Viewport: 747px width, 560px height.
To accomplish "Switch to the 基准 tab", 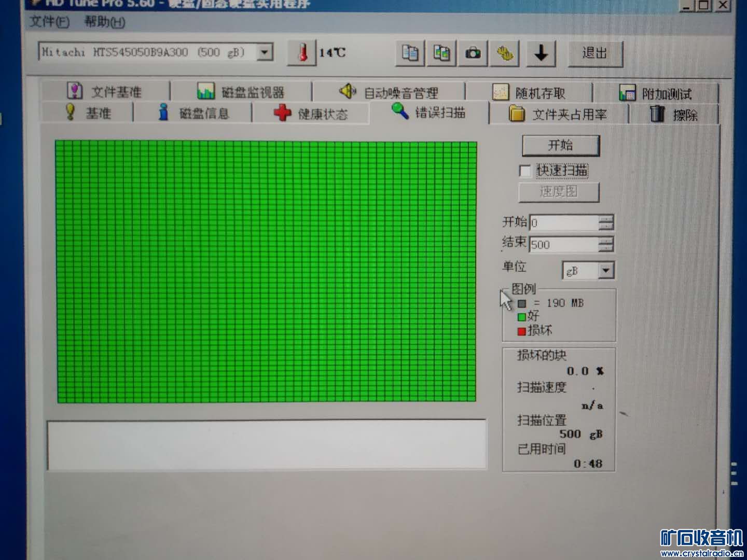I will click(88, 113).
